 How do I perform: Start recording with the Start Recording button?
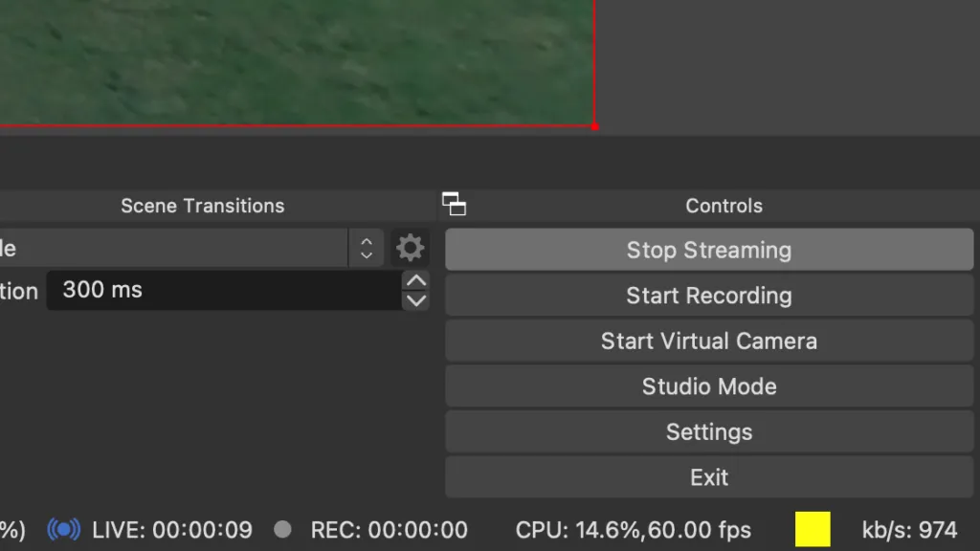(709, 296)
